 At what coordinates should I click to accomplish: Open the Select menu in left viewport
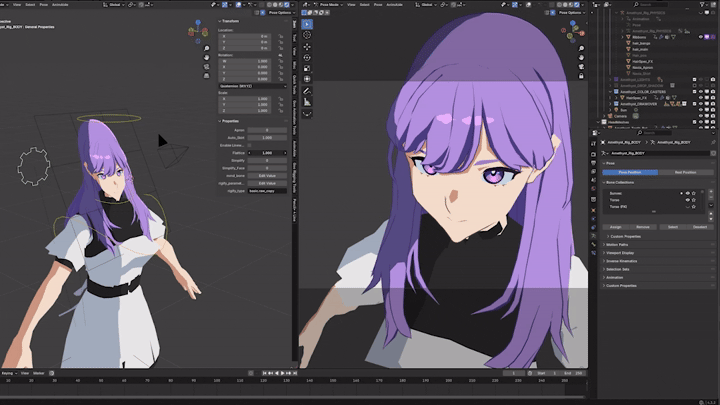click(30, 5)
